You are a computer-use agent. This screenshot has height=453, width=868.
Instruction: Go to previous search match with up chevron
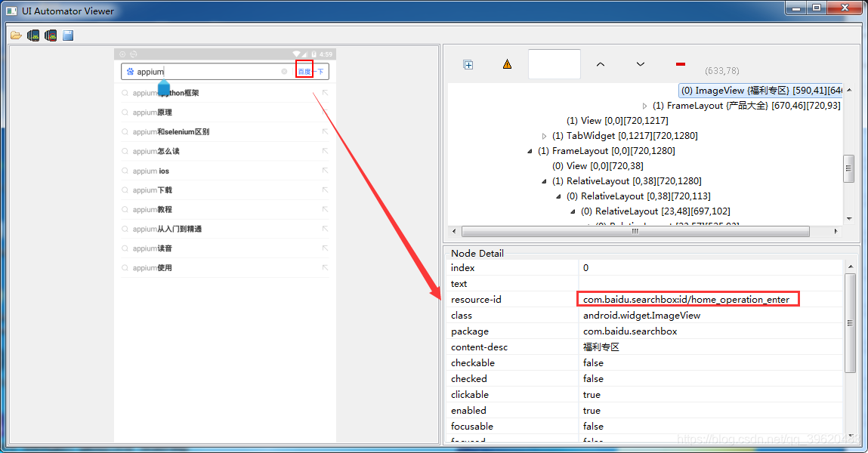coord(600,64)
